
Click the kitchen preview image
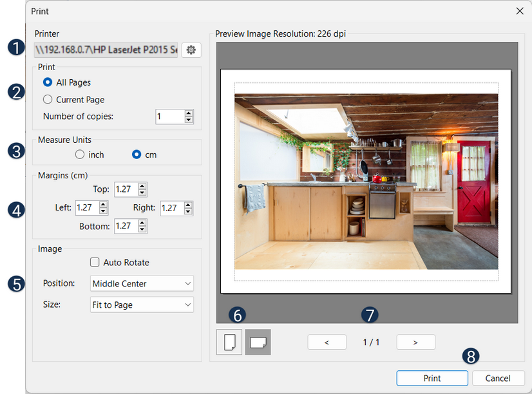(x=366, y=181)
